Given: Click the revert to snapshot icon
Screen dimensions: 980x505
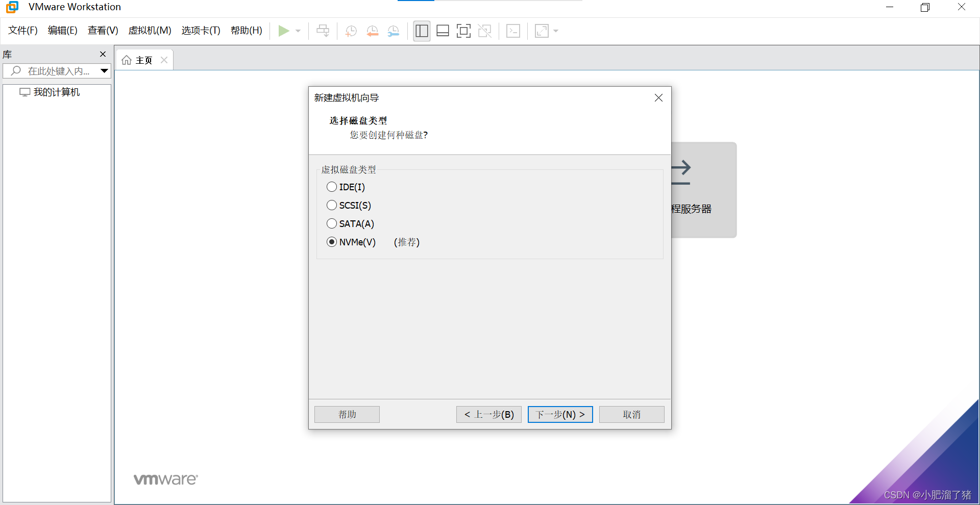Looking at the screenshot, I should point(373,31).
